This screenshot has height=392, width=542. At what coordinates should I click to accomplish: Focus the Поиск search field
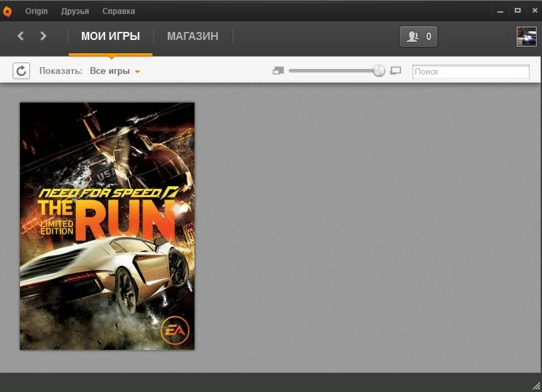[471, 71]
